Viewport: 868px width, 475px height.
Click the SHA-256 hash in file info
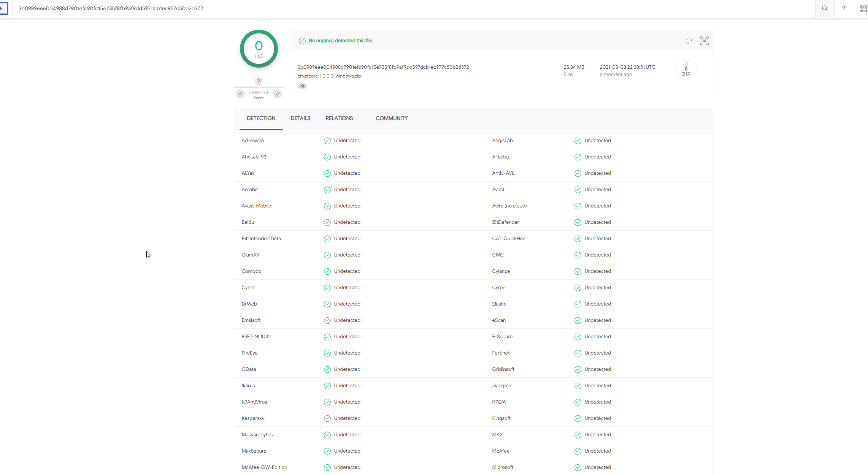coord(383,67)
